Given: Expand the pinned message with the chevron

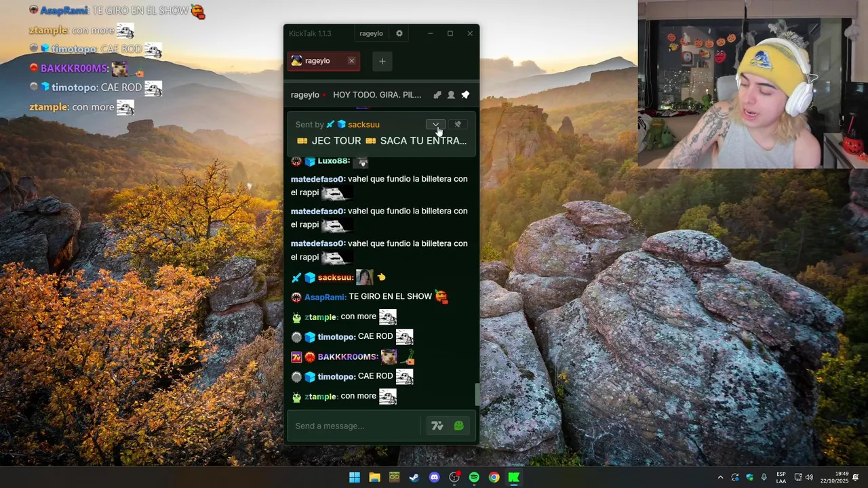Looking at the screenshot, I should pos(435,125).
